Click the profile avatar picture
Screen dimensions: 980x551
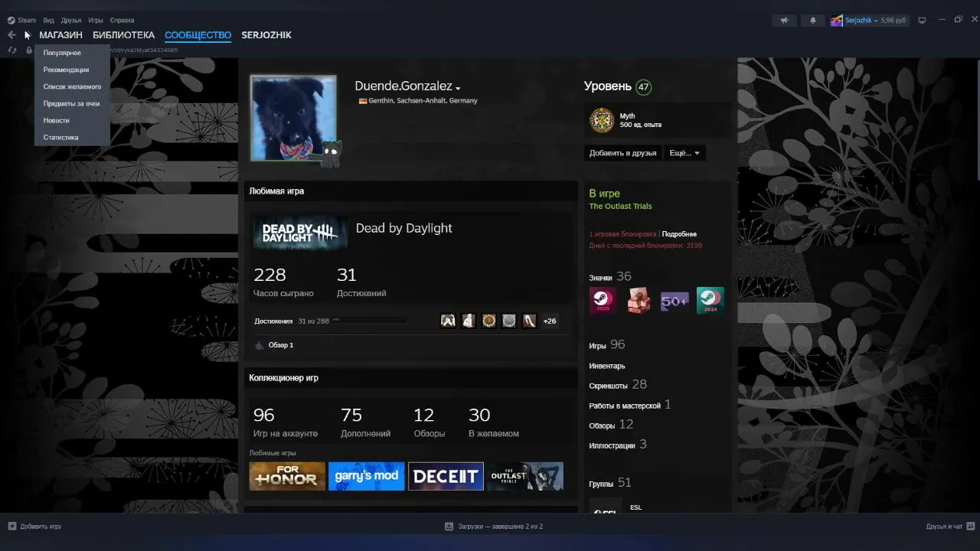293,118
